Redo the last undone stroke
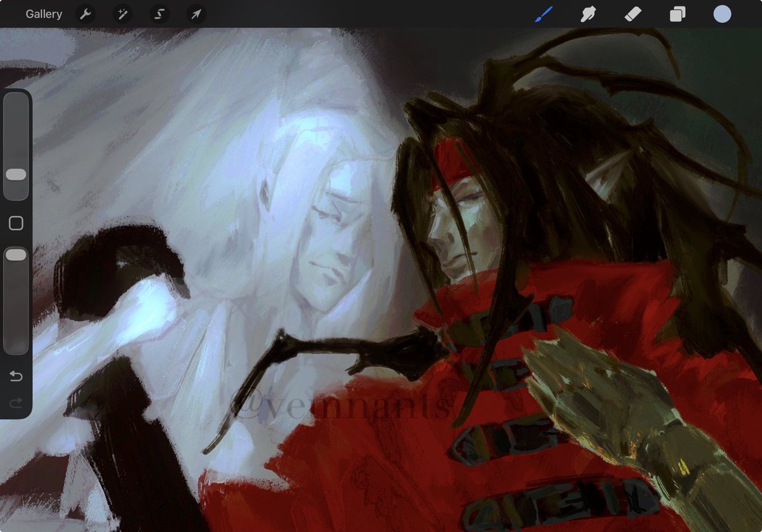 (16, 402)
